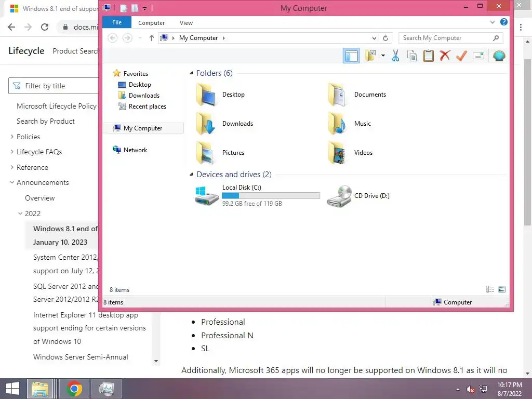The width and height of the screenshot is (532, 399).
Task: Select the CD Drive (D:) icon
Action: coord(339,196)
